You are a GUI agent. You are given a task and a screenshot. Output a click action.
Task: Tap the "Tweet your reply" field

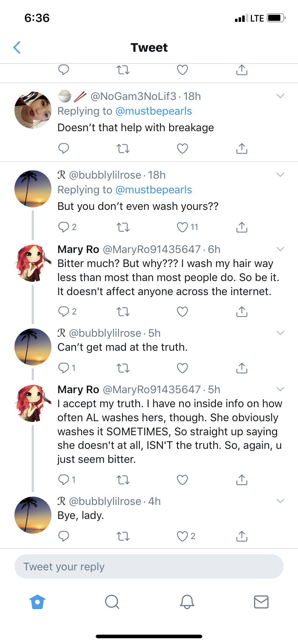click(x=149, y=566)
